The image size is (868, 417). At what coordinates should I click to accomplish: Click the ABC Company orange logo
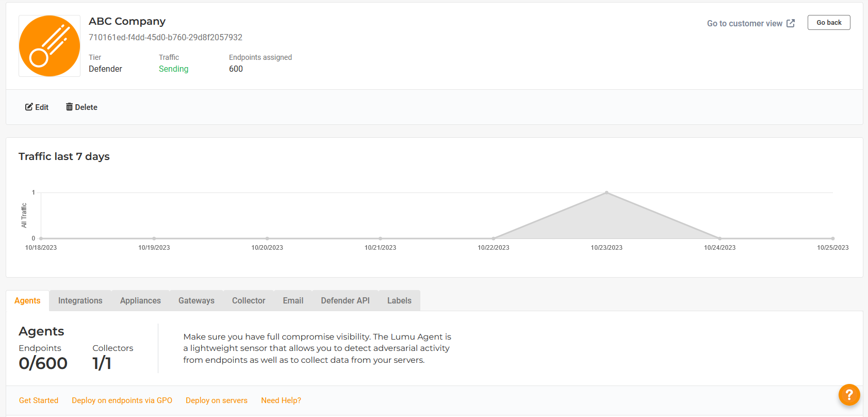50,46
